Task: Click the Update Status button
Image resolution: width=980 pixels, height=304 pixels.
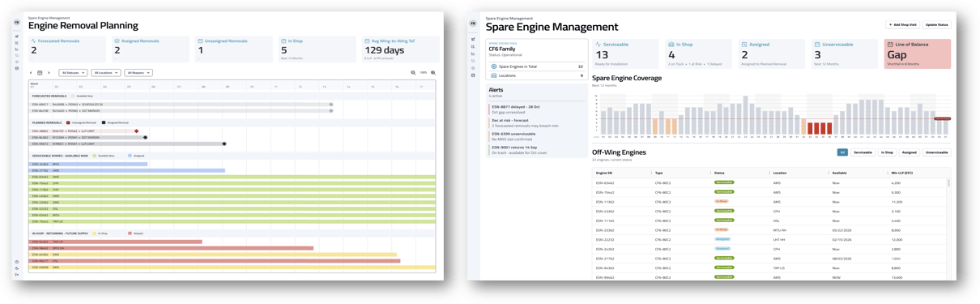Action: click(937, 25)
